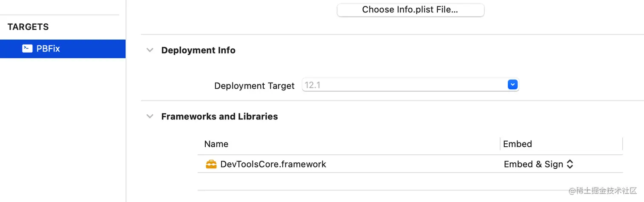Select the PBFix target name
Viewport: 644px width, 202px height.
(x=48, y=48)
